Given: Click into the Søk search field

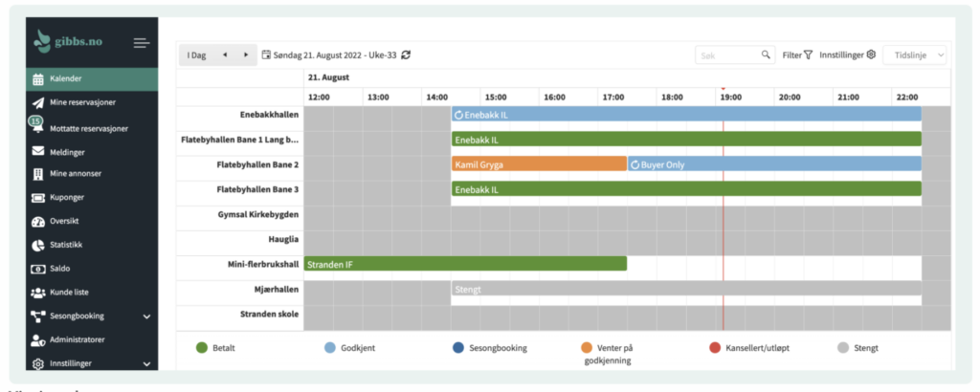Looking at the screenshot, I should 727,55.
